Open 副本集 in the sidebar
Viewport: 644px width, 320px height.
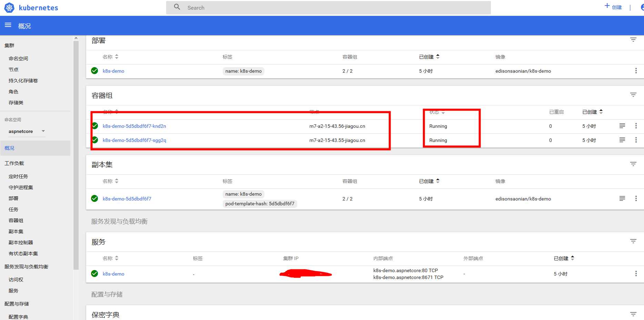point(16,231)
